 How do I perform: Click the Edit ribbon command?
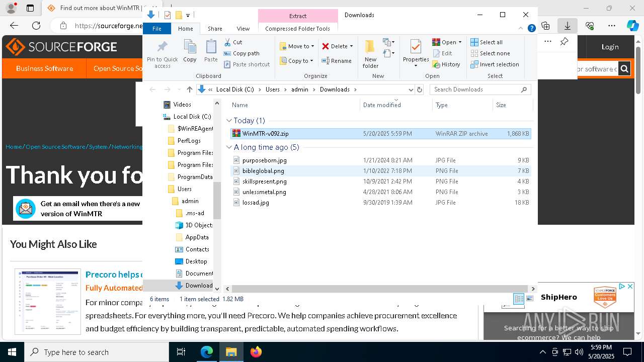pyautogui.click(x=442, y=53)
